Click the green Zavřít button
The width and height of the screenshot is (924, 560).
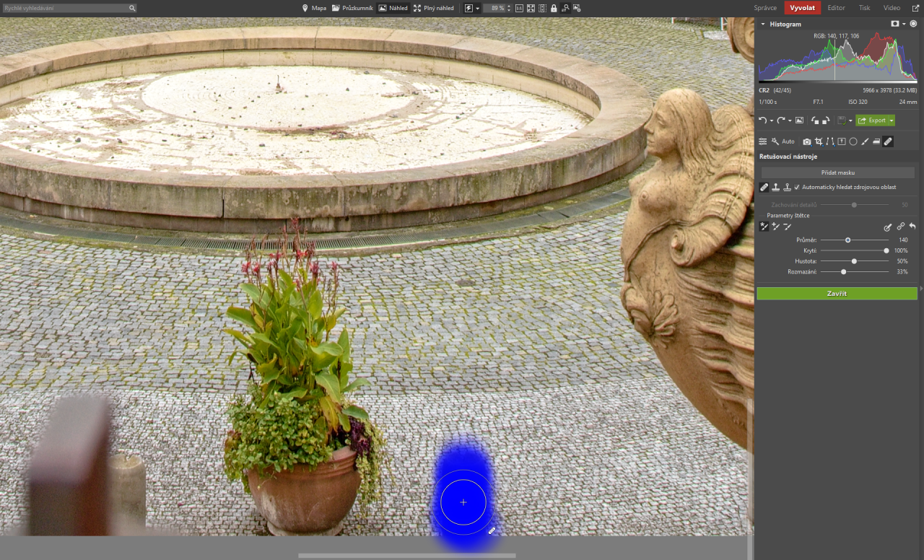(837, 294)
